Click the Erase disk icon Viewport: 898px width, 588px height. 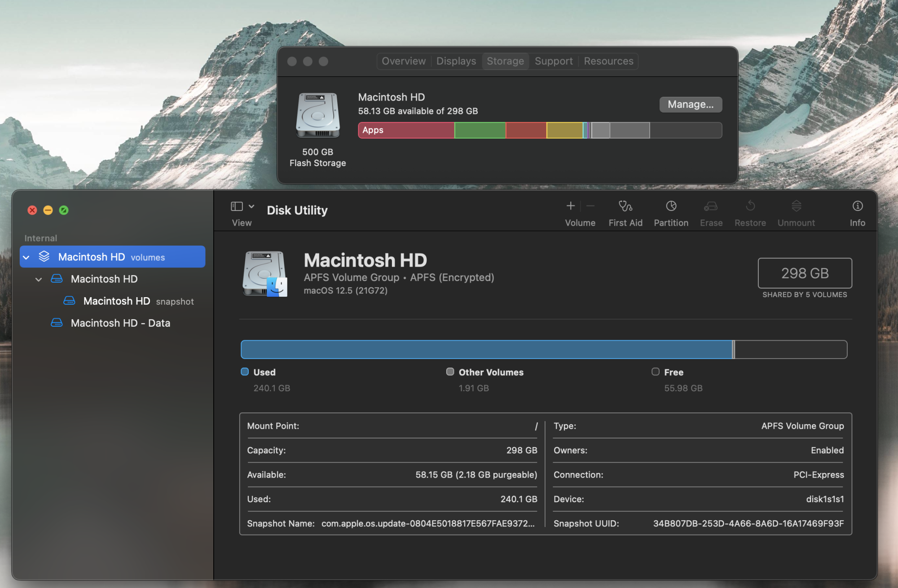tap(711, 206)
